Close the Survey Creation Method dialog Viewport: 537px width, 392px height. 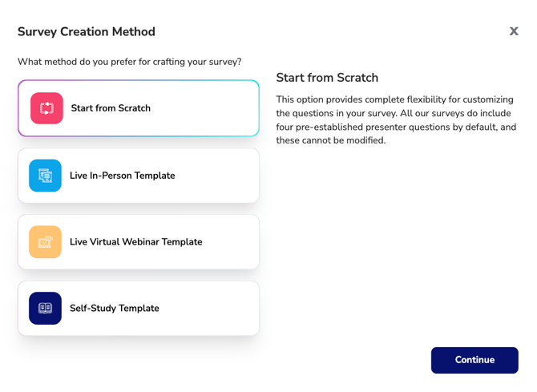tap(514, 31)
